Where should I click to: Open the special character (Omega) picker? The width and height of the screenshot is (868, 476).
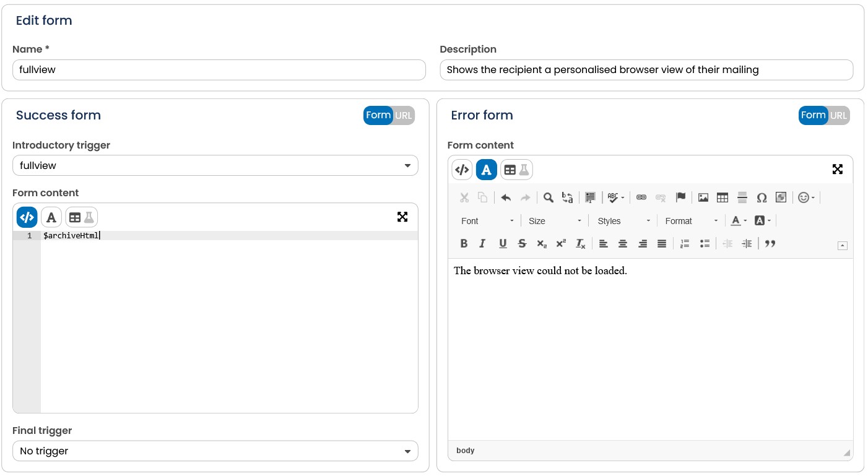[762, 197]
